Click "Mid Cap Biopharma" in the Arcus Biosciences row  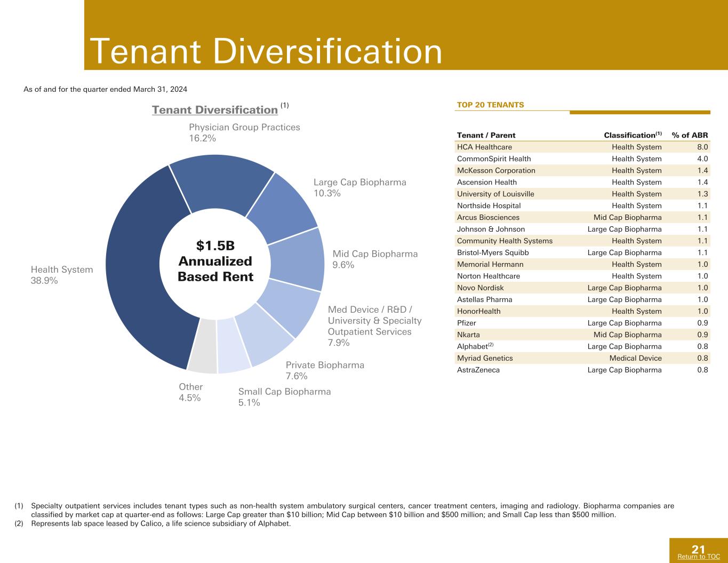coord(628,217)
